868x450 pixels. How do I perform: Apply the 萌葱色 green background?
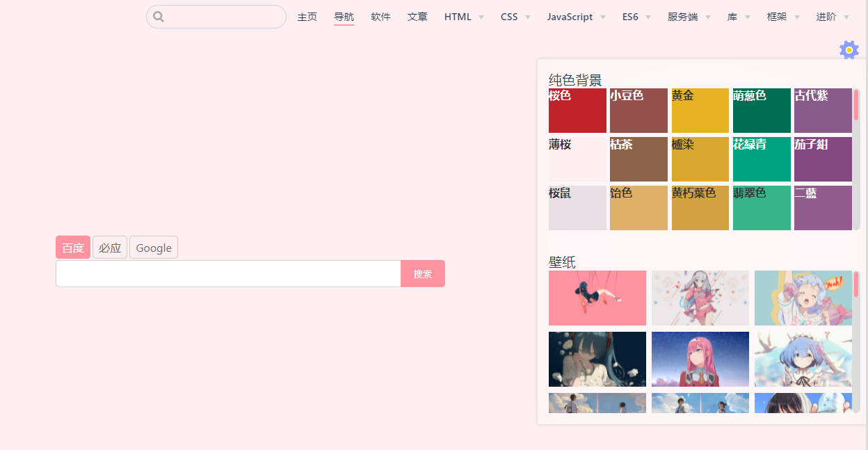pyautogui.click(x=762, y=111)
